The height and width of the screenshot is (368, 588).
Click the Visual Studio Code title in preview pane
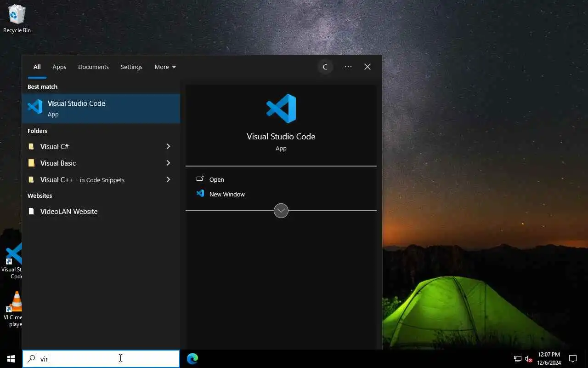click(281, 136)
